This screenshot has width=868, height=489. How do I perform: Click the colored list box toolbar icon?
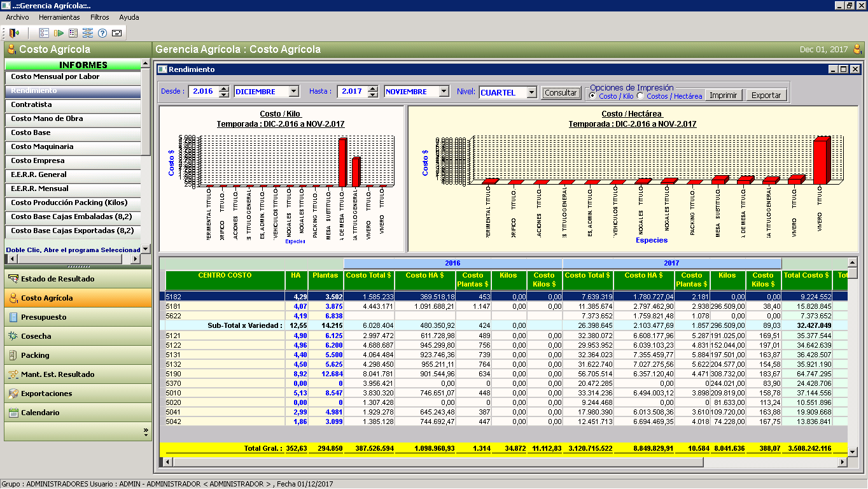[x=73, y=33]
